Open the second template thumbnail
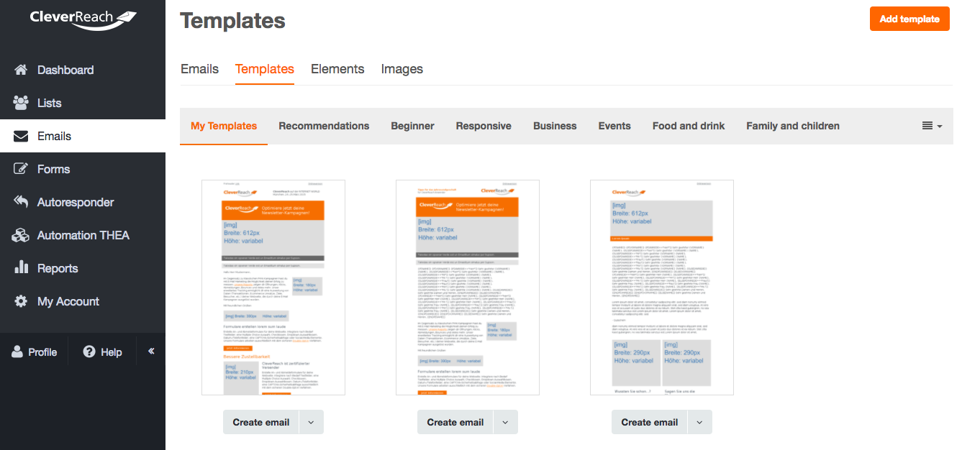Image resolution: width=980 pixels, height=450 pixels. (x=468, y=287)
